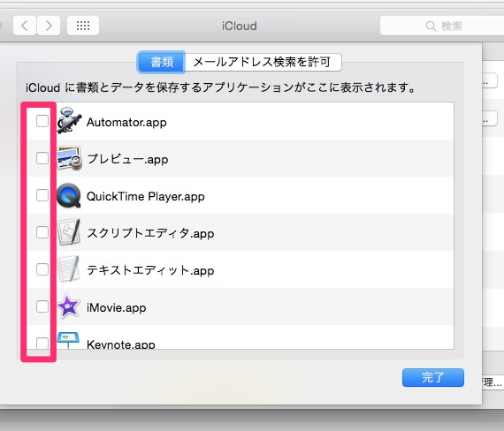Go forward with the right chevron button
This screenshot has width=504, height=431.
pyautogui.click(x=49, y=26)
